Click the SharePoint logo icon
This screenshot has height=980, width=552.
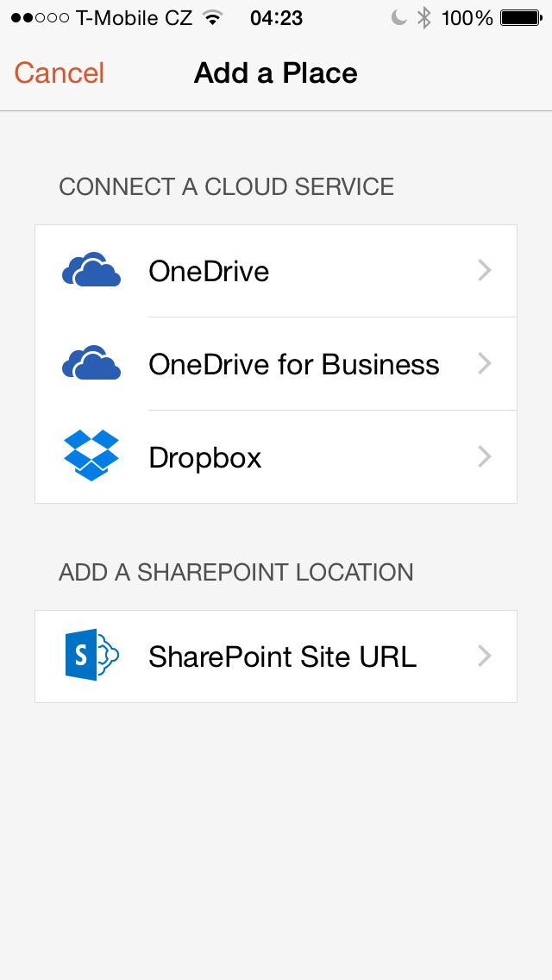[x=92, y=655]
